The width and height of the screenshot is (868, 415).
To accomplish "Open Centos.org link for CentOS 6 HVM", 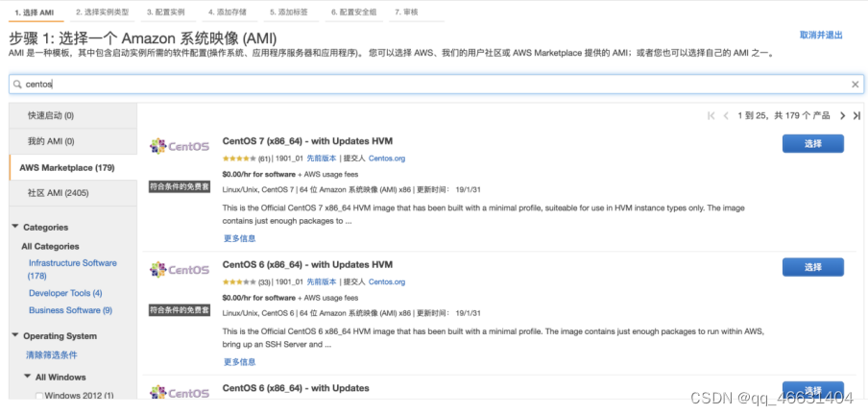I will tap(387, 282).
